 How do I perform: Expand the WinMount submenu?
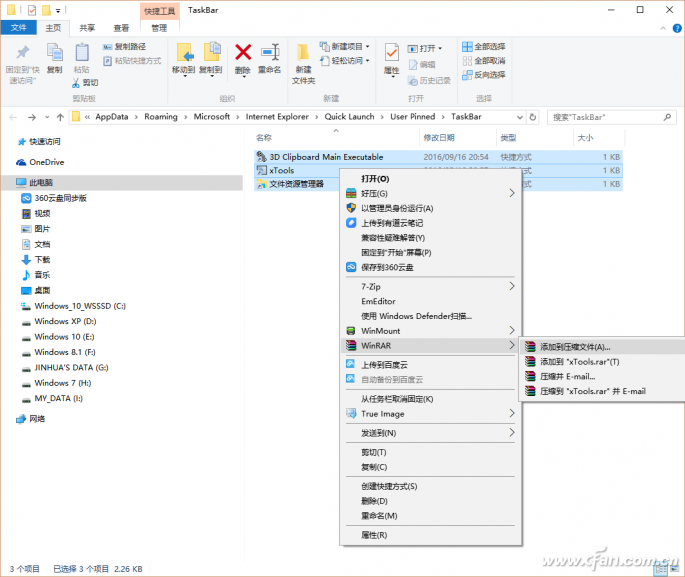coord(430,331)
